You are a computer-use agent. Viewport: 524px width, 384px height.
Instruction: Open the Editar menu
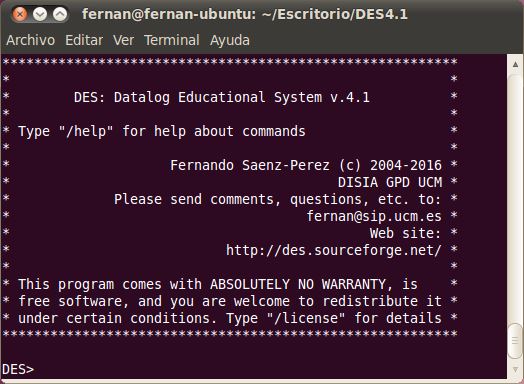84,40
